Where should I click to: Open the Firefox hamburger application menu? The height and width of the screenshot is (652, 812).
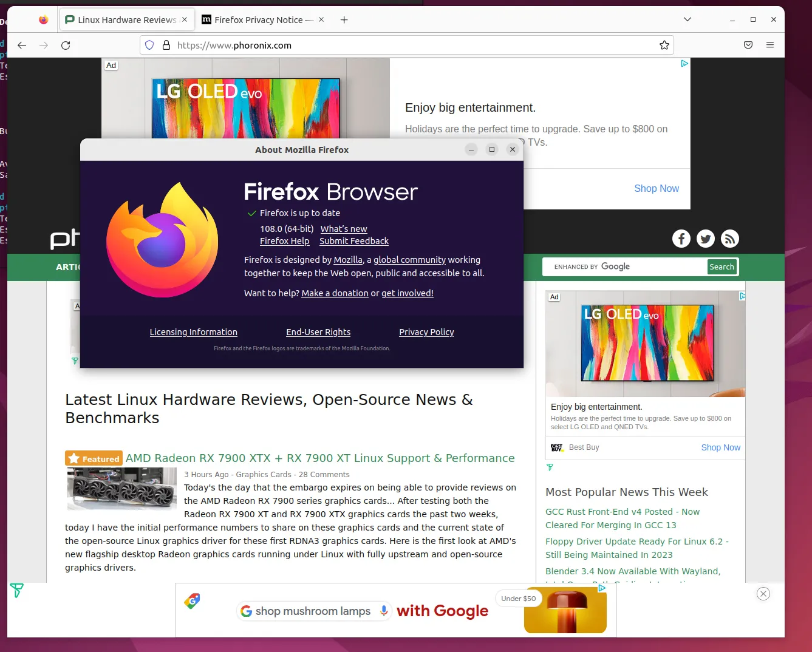click(x=770, y=46)
